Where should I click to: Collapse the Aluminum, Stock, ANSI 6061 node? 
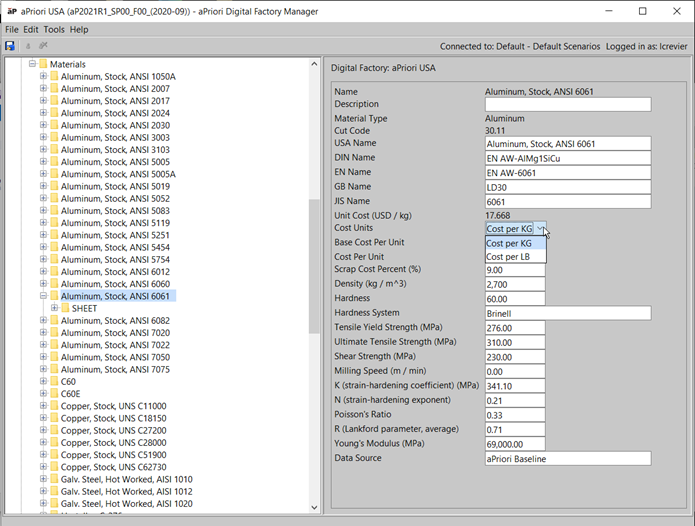(43, 296)
